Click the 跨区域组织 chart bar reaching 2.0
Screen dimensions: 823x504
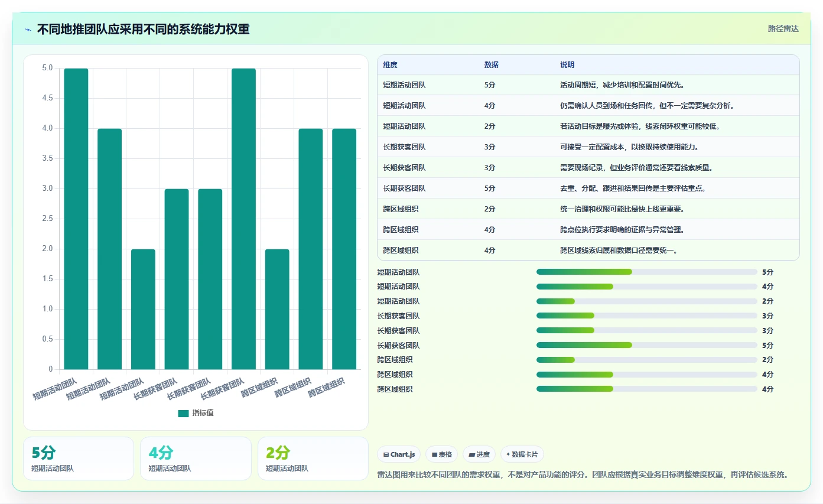277,309
